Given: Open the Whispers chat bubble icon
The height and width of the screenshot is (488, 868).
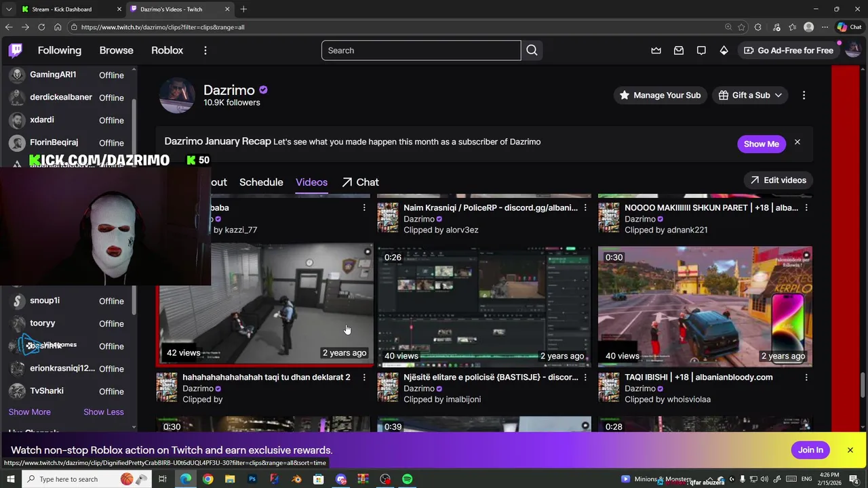Looking at the screenshot, I should pos(701,50).
